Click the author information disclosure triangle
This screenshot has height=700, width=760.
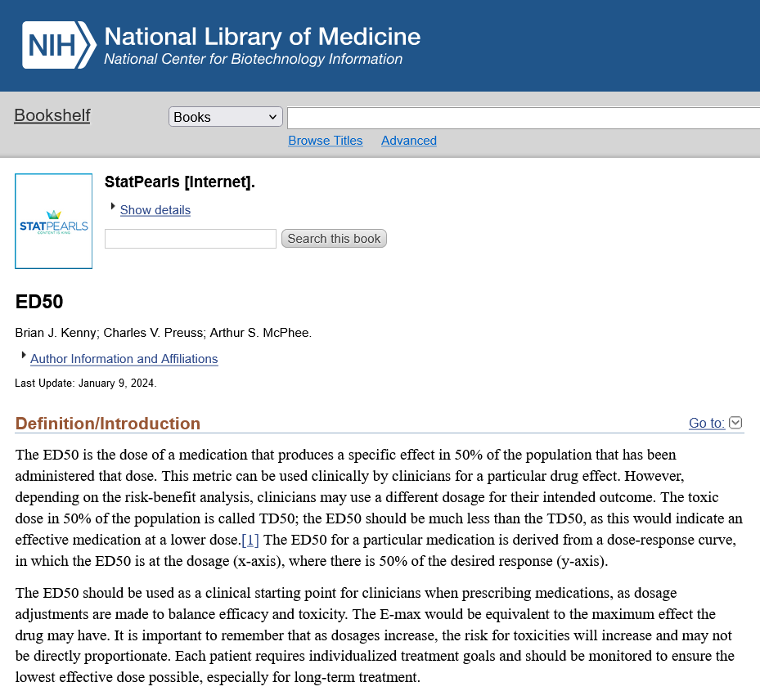point(23,355)
